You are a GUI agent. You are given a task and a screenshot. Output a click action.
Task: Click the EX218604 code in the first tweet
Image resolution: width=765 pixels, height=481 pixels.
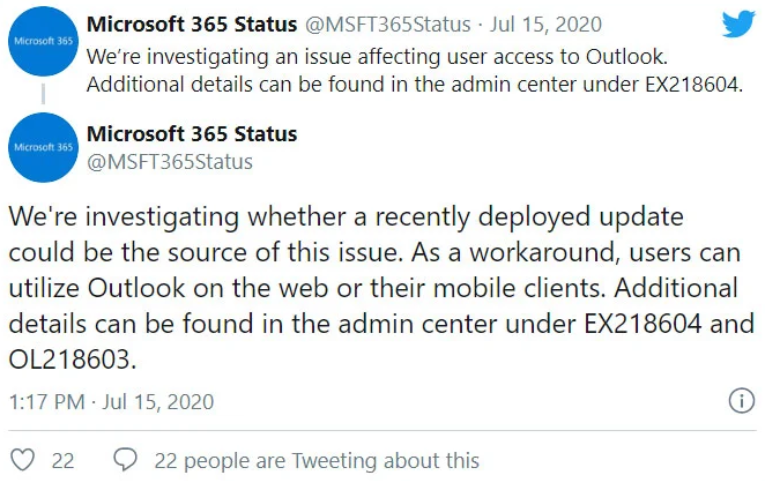(690, 84)
